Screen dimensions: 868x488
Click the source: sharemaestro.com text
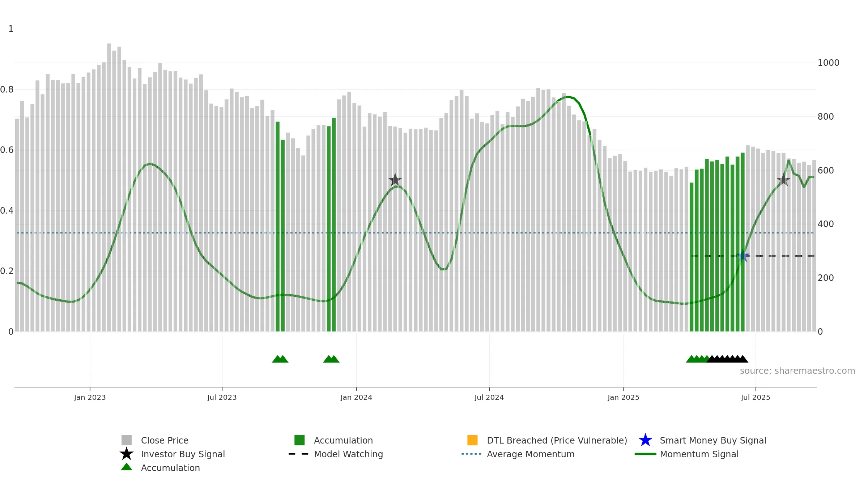click(x=797, y=371)
